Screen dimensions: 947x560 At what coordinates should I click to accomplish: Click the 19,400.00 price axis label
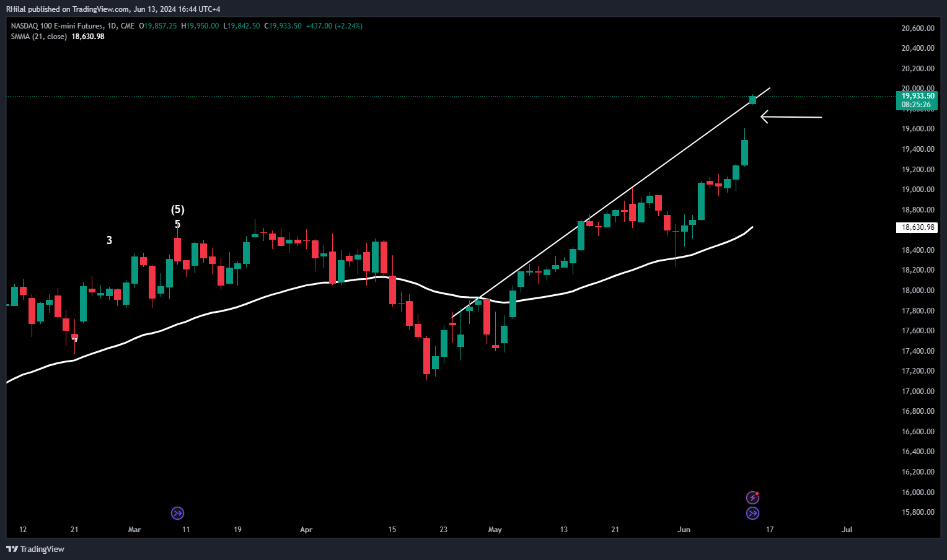tap(918, 149)
